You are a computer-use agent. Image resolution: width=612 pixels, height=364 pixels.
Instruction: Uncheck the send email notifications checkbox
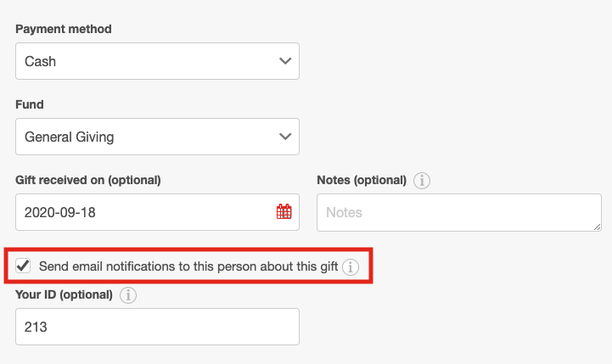tap(24, 266)
